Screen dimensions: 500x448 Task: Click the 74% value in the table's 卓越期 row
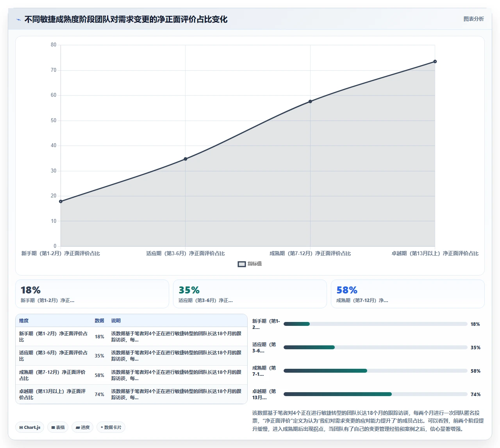pos(99,395)
